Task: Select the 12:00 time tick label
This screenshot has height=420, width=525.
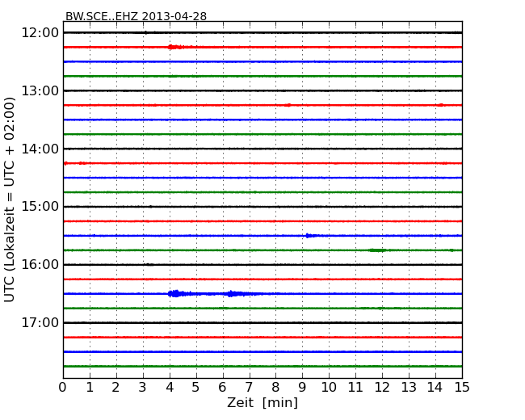Action: [x=40, y=32]
